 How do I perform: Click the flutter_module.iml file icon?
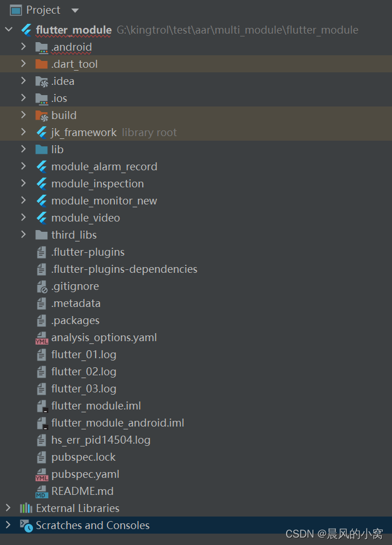42,406
